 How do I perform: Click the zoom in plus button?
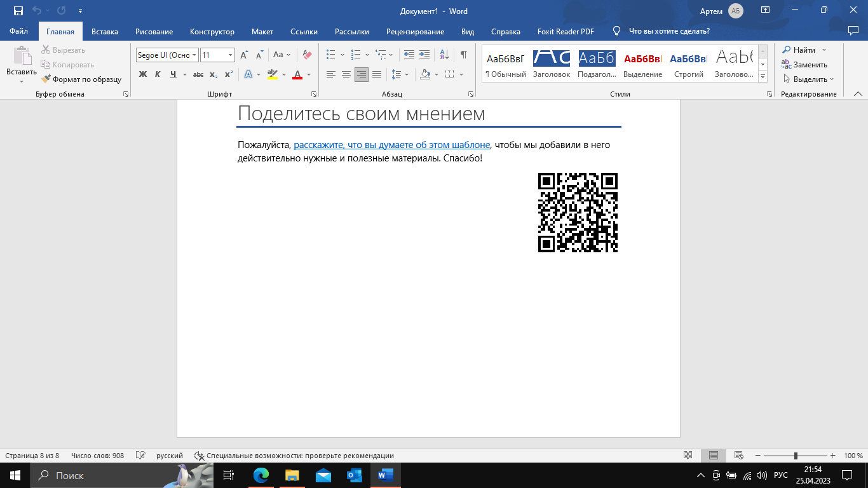click(833, 456)
